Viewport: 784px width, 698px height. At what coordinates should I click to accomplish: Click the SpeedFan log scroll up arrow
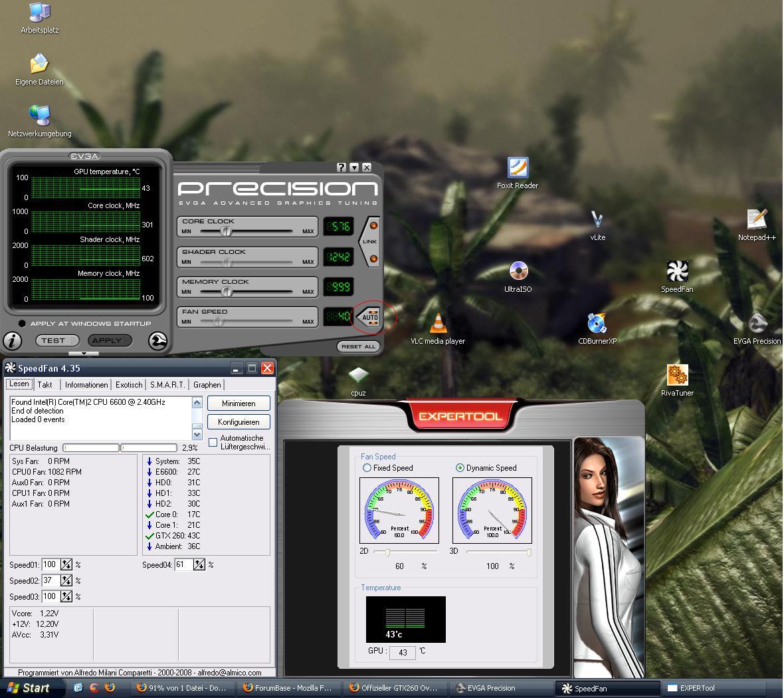(197, 403)
